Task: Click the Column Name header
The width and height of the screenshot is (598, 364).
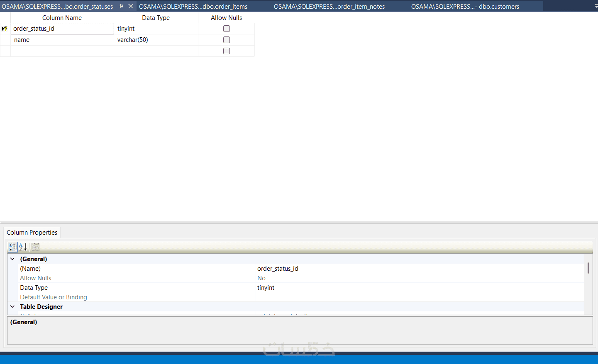Action: coord(62,18)
